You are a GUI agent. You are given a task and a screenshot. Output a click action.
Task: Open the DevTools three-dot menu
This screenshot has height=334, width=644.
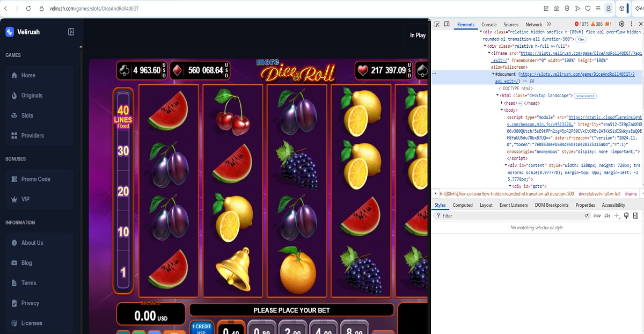[x=631, y=24]
